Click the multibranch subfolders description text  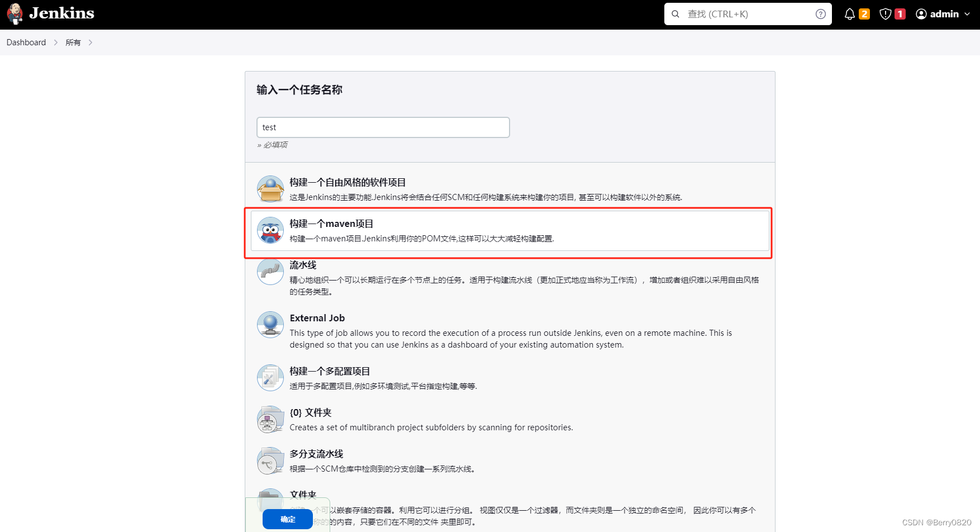(x=431, y=427)
